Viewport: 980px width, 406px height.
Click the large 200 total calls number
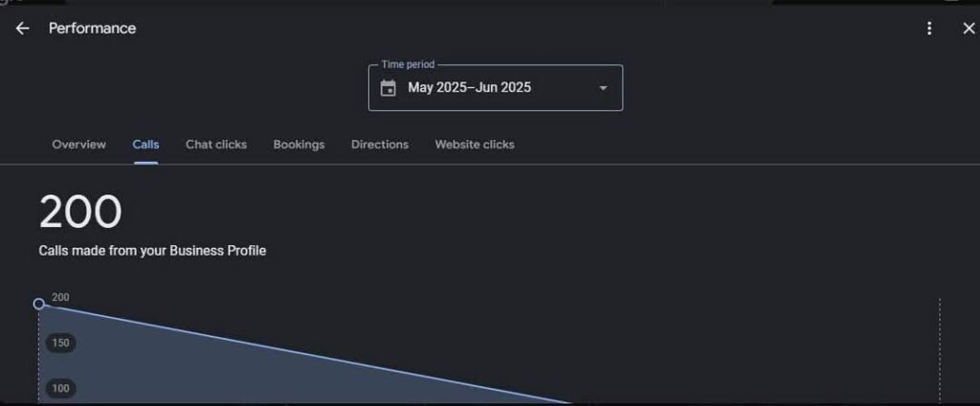pos(80,213)
